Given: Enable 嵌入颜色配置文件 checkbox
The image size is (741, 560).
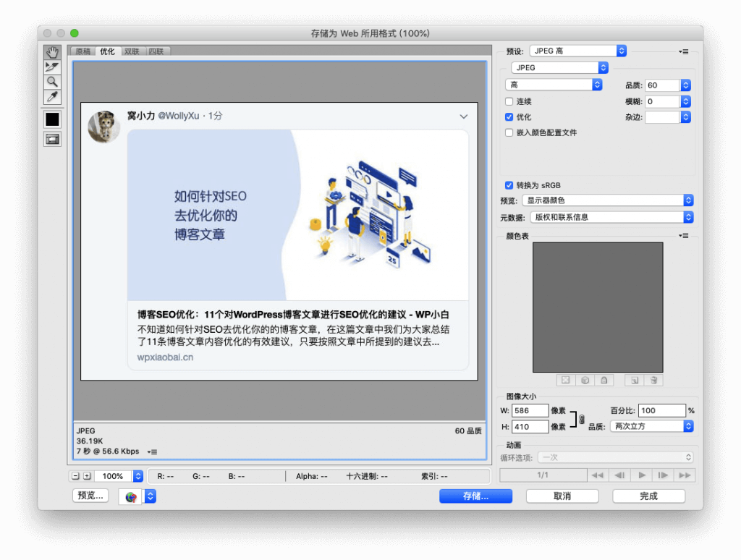Looking at the screenshot, I should (509, 132).
